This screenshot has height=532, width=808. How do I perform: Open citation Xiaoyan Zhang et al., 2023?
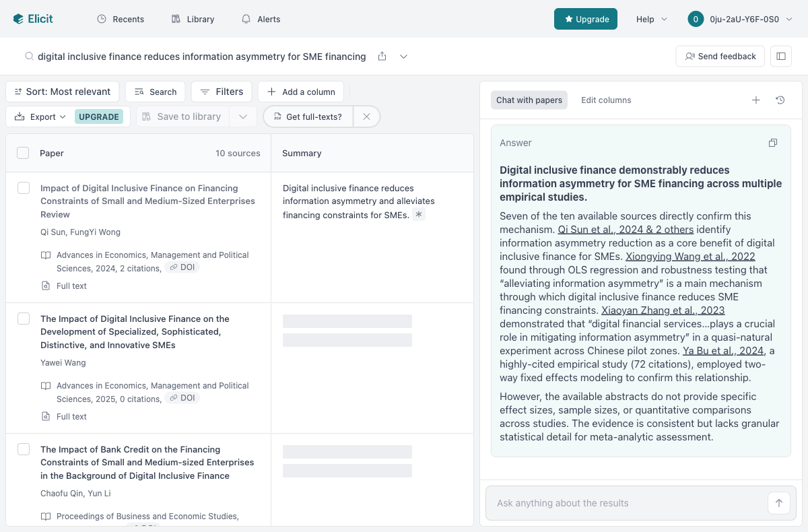(663, 310)
